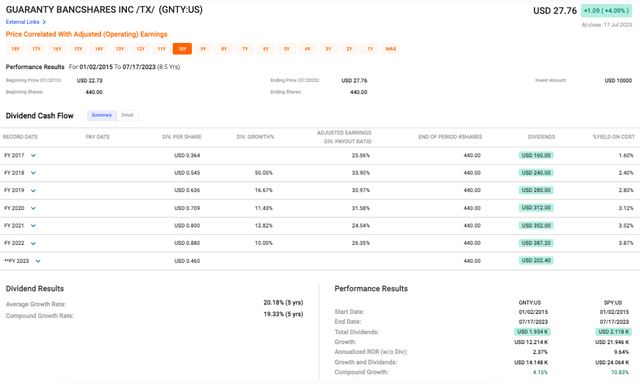The image size is (640, 384).
Task: Click the 25.56% payout ratio value
Action: pyautogui.click(x=361, y=155)
